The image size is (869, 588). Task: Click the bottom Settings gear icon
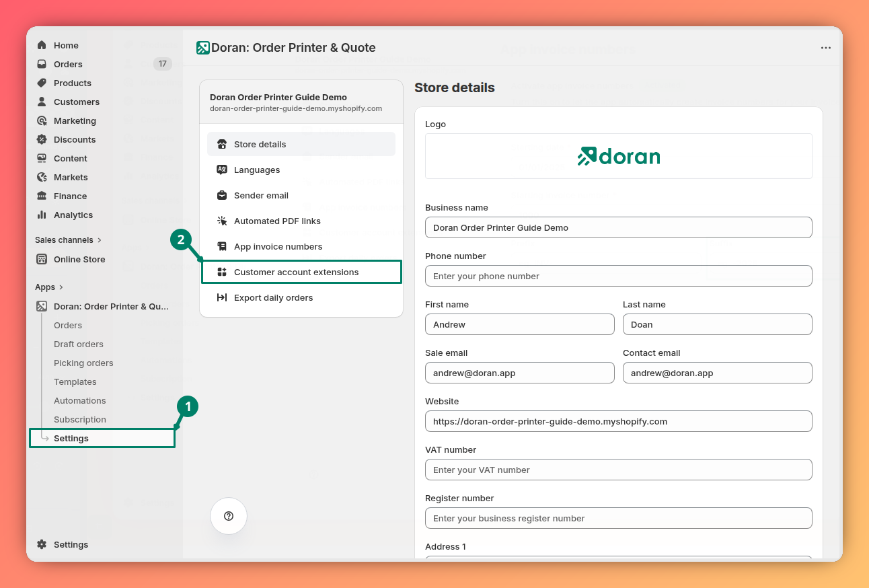tap(42, 544)
